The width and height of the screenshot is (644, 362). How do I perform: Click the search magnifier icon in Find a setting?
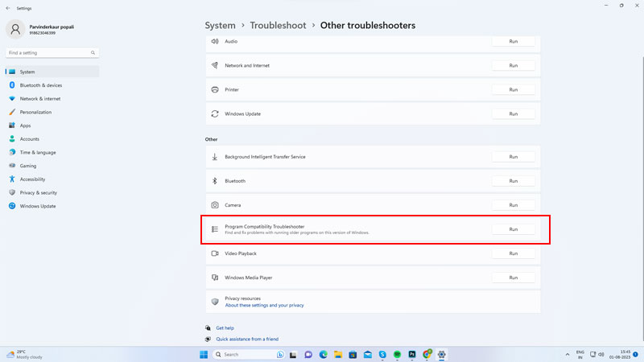click(93, 53)
